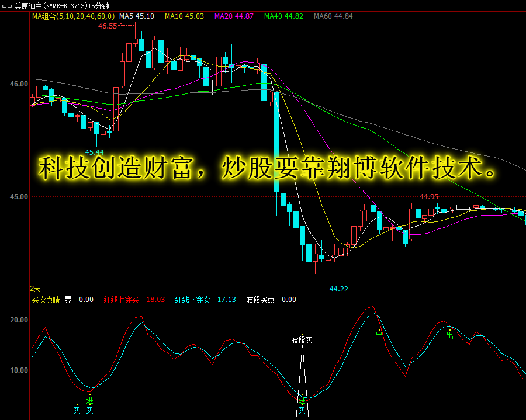Click the 44.95 price label

[x=429, y=197]
